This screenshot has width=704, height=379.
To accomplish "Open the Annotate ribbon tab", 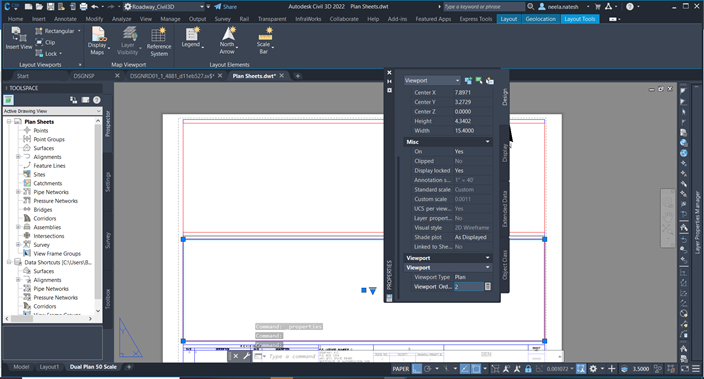I will point(65,19).
